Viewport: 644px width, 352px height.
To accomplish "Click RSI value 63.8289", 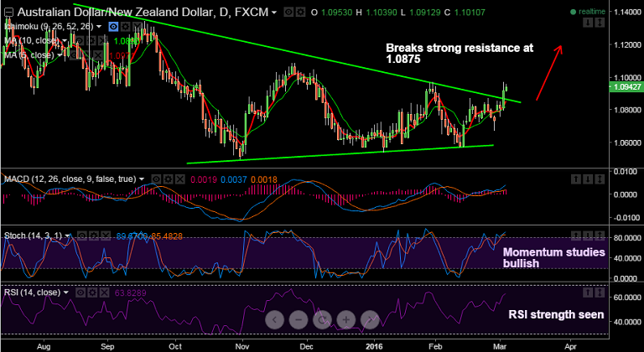I will [130, 293].
